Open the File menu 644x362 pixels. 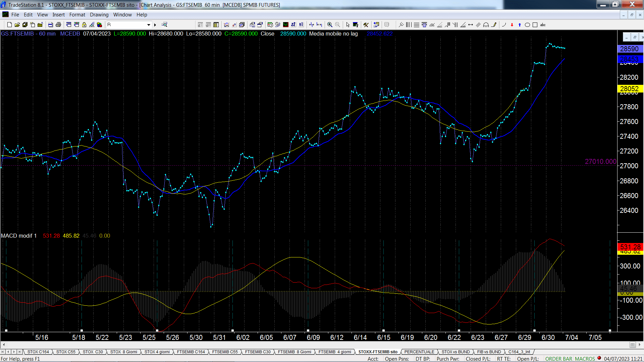point(15,15)
